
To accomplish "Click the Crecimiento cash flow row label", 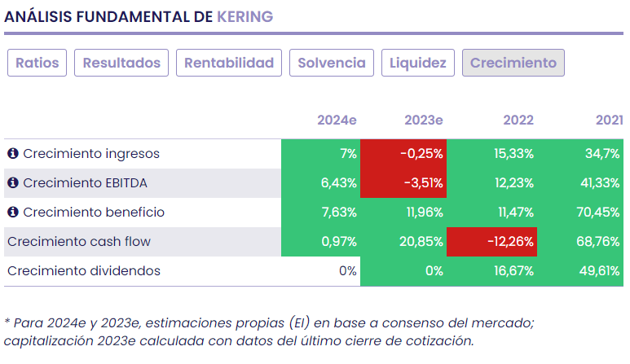I will pos(79,242).
